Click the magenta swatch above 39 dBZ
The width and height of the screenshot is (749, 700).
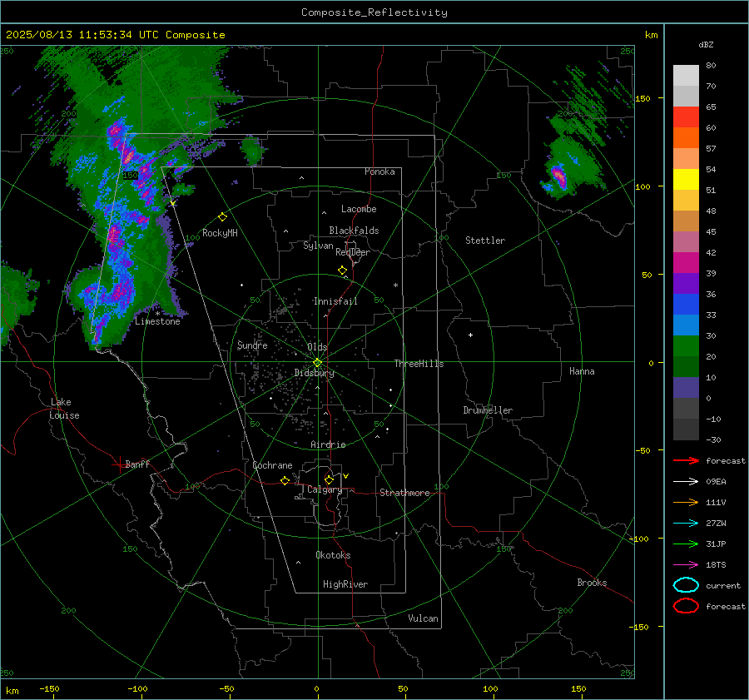click(686, 262)
